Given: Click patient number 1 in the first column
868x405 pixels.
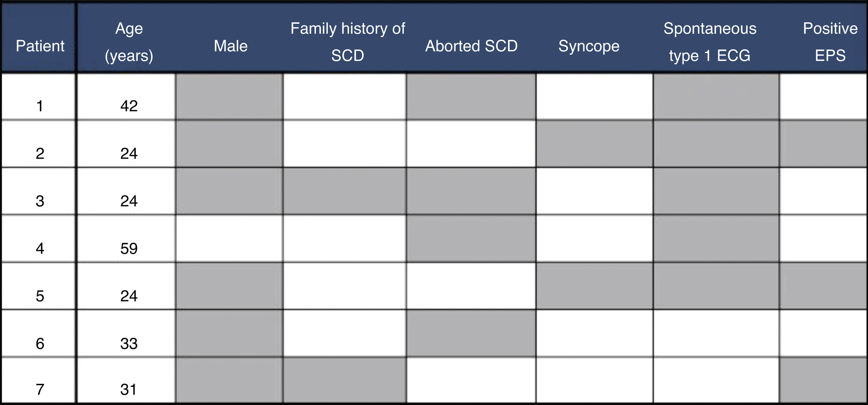Looking at the screenshot, I should click(40, 106).
